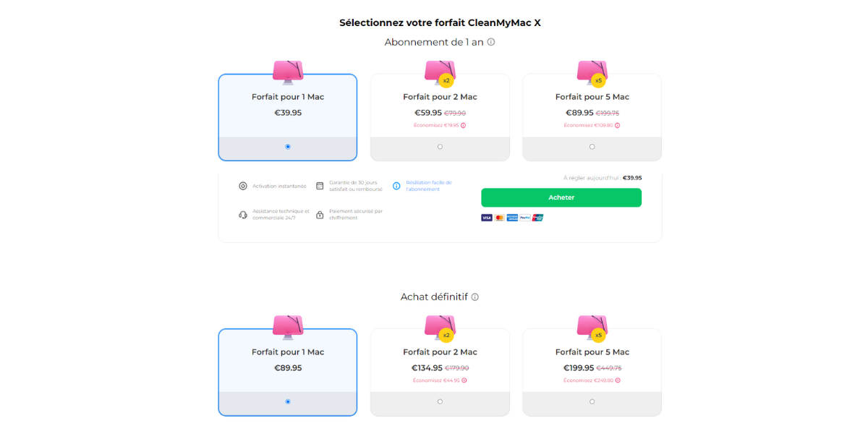Select one-time purchase radio for 2 Mac
Screen dimensions: 868x434
[x=440, y=401]
